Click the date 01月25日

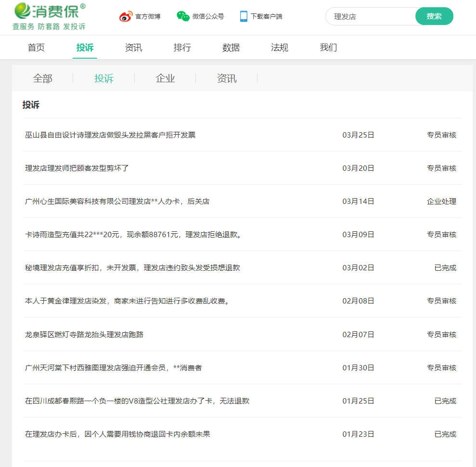(x=358, y=401)
